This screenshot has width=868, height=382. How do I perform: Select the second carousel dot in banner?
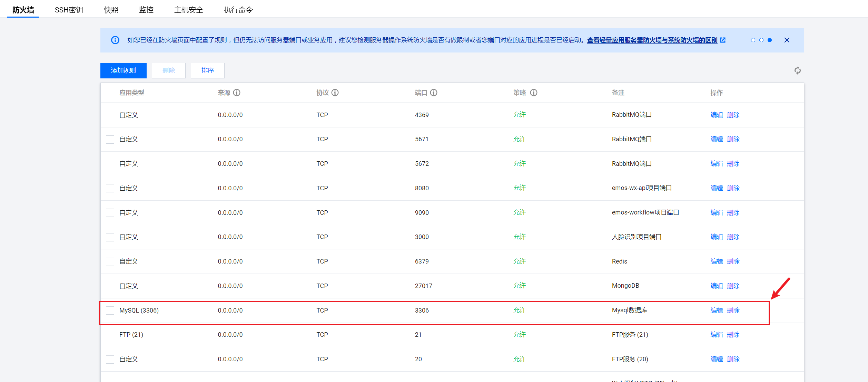coord(761,40)
